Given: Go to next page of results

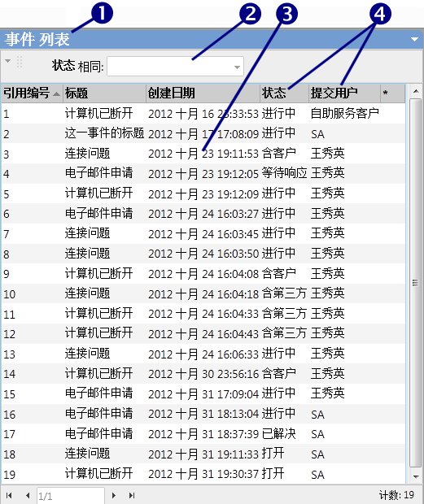Looking at the screenshot, I should 114,495.
